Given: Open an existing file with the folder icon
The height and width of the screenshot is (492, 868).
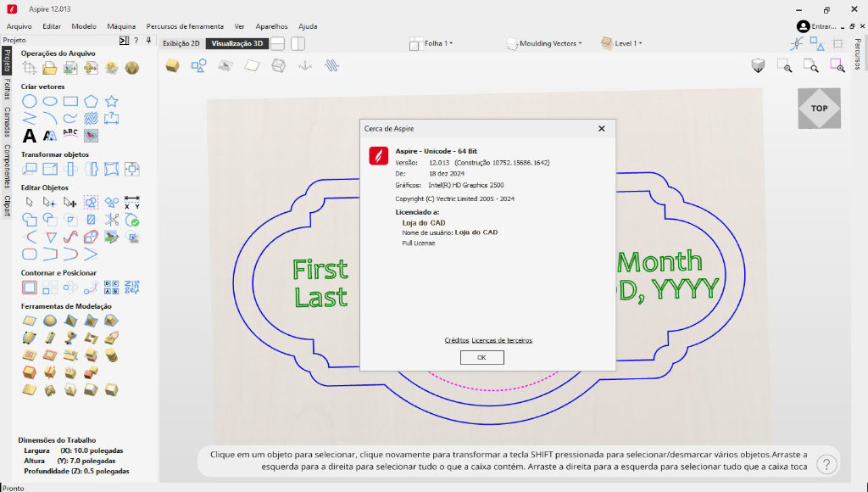Looking at the screenshot, I should 50,68.
